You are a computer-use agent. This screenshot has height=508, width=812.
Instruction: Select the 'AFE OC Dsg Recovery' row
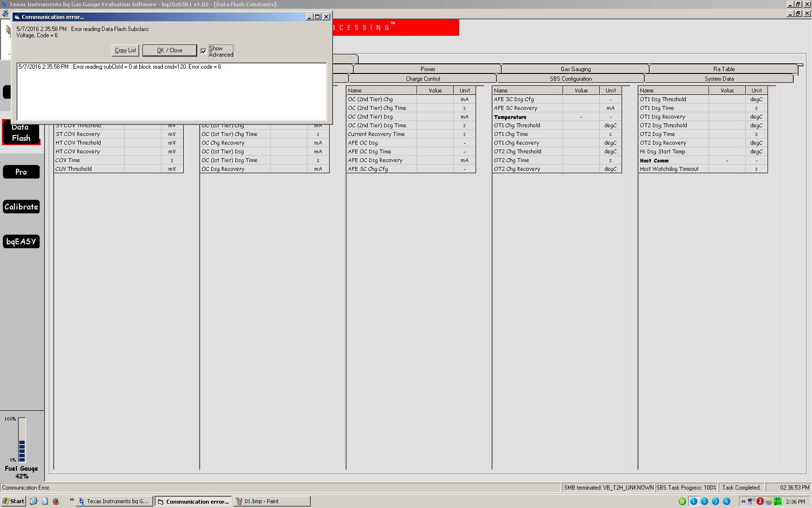pyautogui.click(x=411, y=160)
